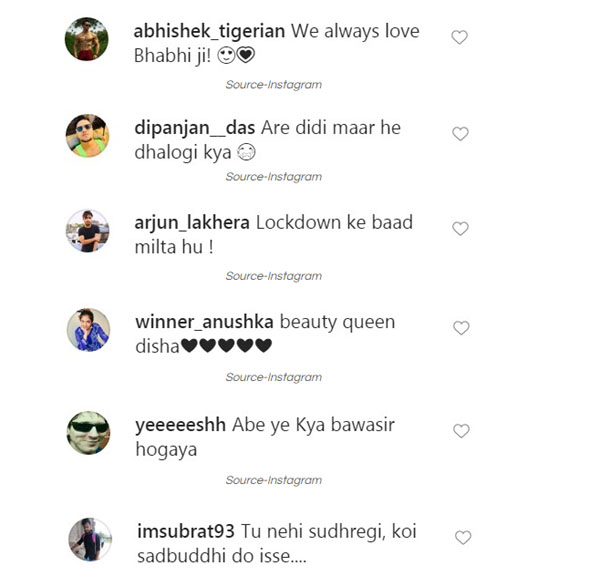Screen dimensions: 600x576
Task: Open dipanjan__das's avatar with sunglasses
Action: tap(88, 135)
